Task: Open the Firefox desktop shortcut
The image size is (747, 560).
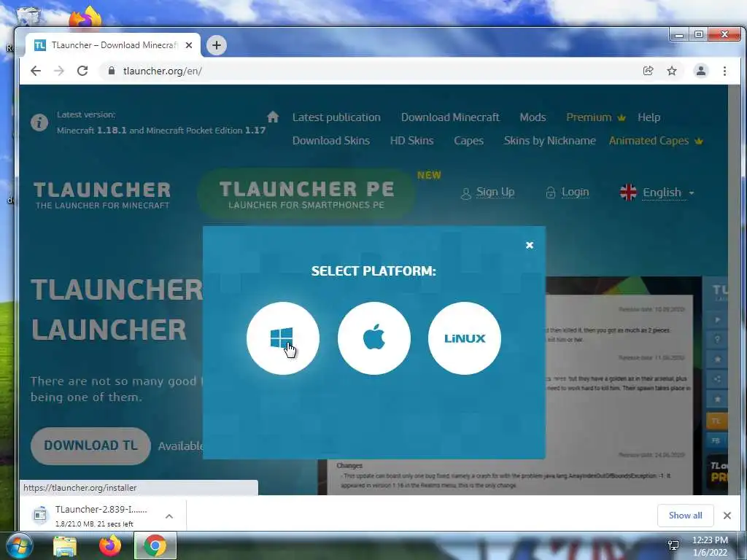Action: [x=86, y=17]
